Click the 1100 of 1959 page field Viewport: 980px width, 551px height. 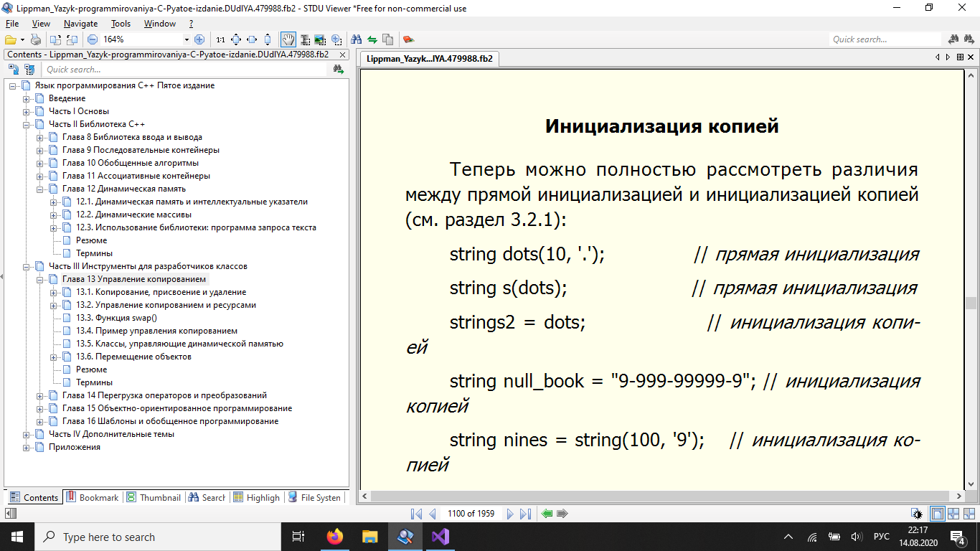point(471,514)
